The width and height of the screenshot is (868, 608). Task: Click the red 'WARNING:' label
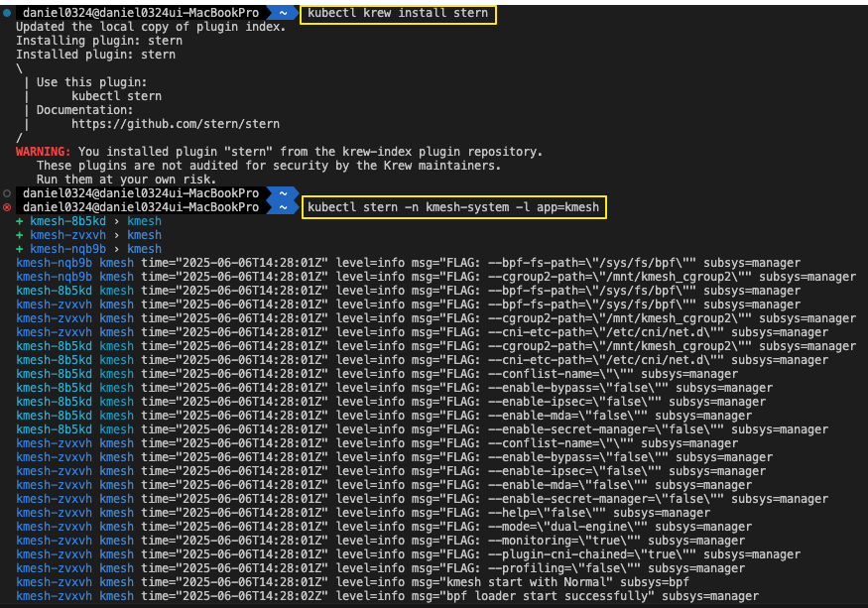(44, 151)
